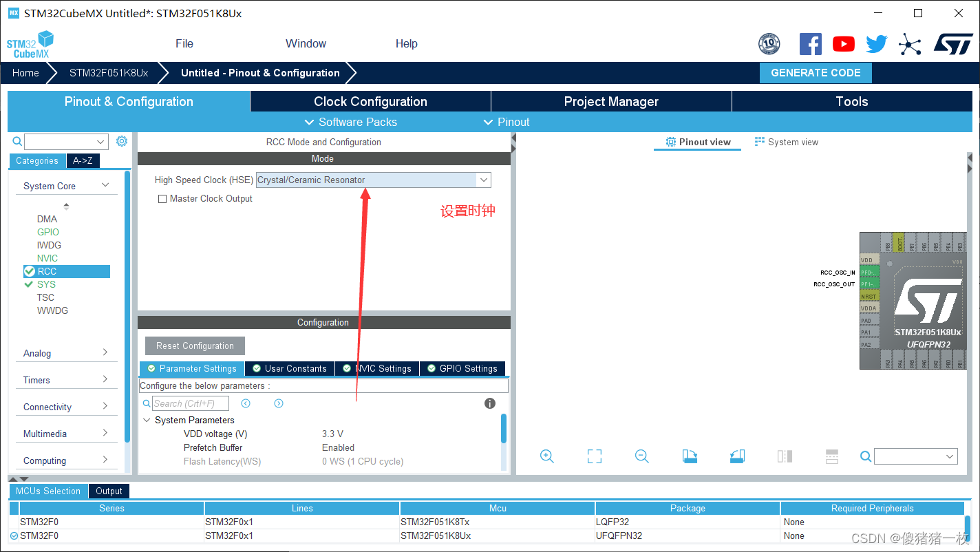Open the YouTube link icon
This screenshot has height=552, width=980.
(x=844, y=44)
